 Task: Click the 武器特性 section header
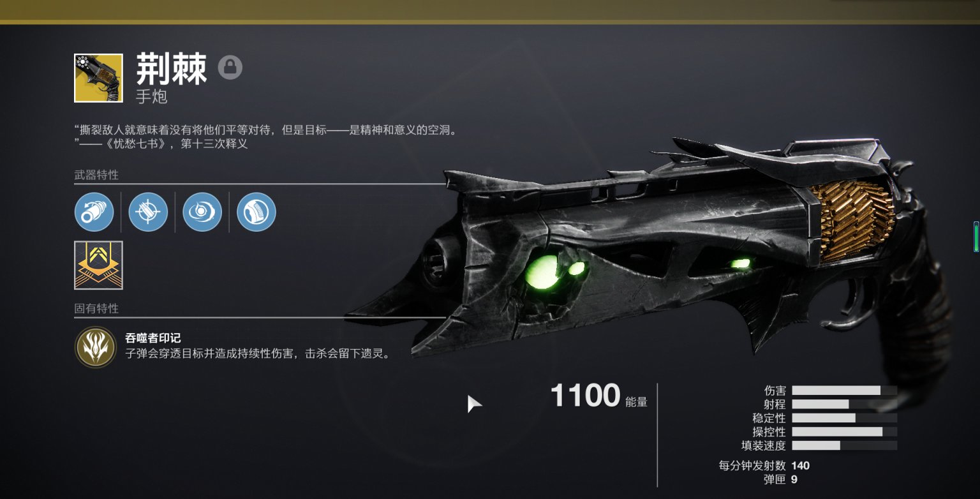(x=96, y=175)
